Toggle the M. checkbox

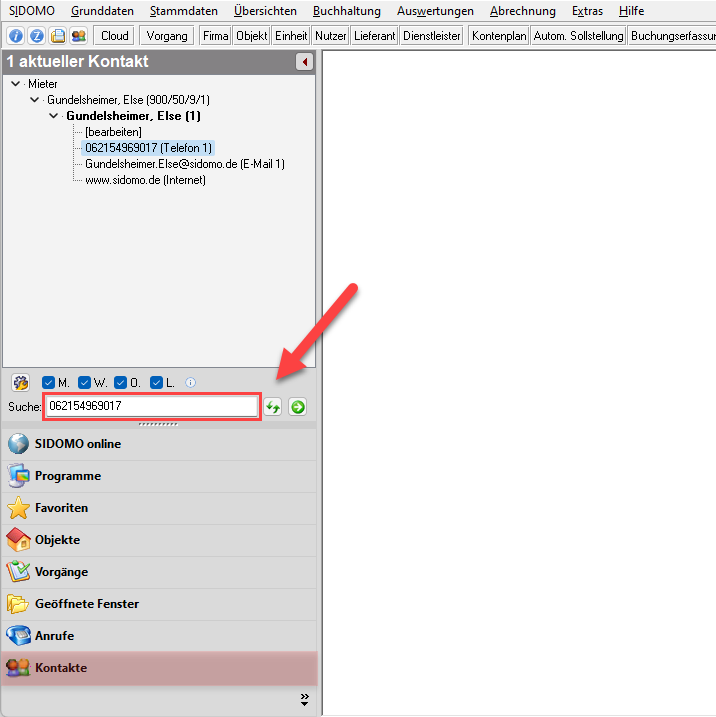[48, 382]
